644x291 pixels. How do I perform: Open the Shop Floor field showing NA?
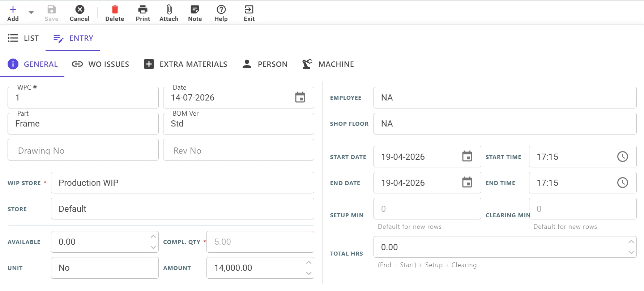tap(505, 124)
